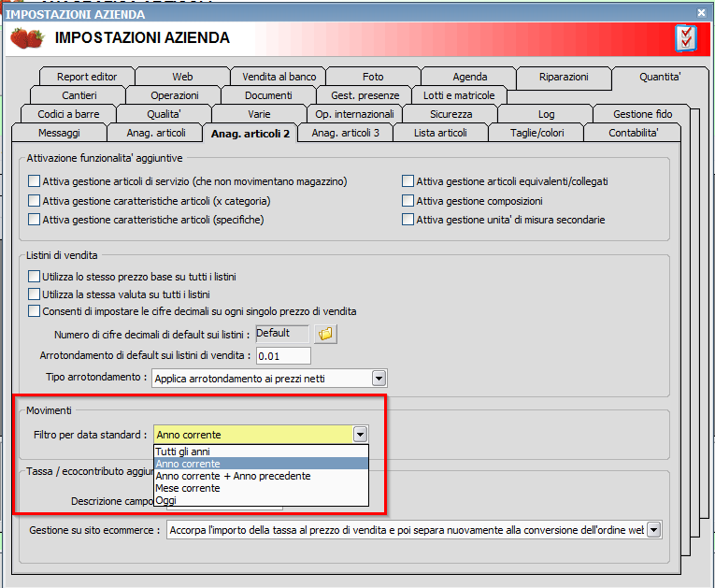715x588 pixels.
Task: Click Gestione su sito ecommerce combo text
Action: pyautogui.click(x=407, y=530)
